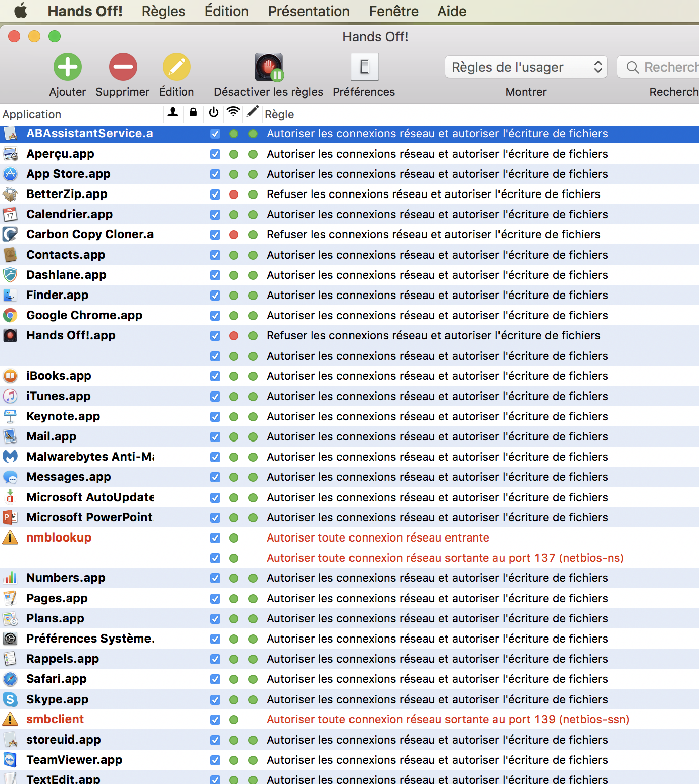
Task: Click the power column header icon
Action: tap(214, 112)
